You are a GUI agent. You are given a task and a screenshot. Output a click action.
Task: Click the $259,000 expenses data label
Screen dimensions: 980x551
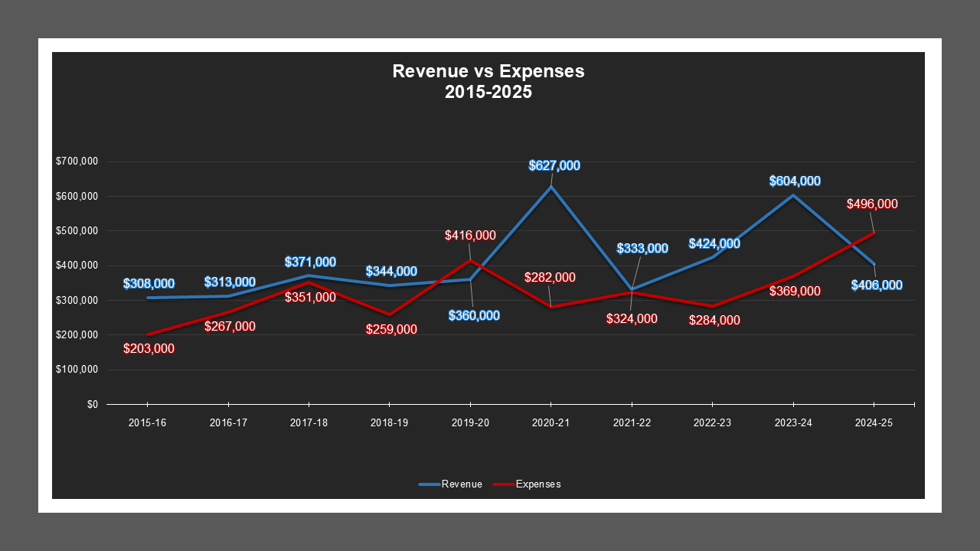tap(391, 330)
